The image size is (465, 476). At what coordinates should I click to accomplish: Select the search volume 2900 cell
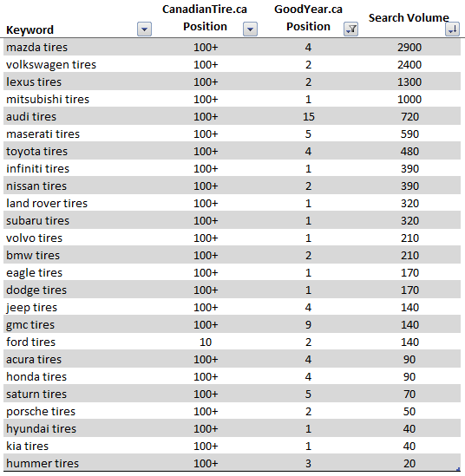coord(409,48)
